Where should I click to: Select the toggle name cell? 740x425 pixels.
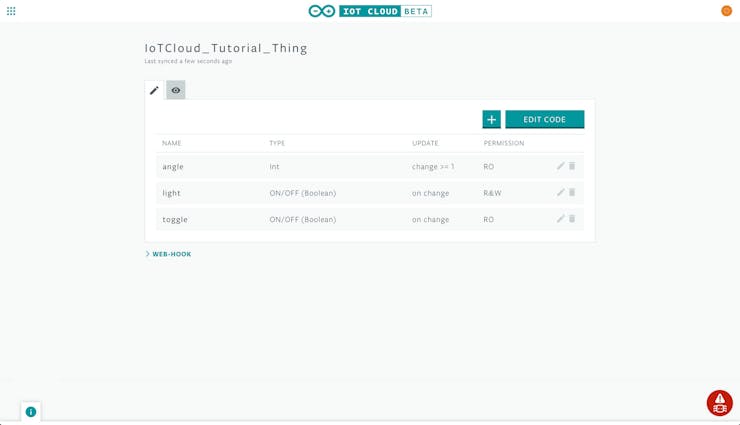coord(175,219)
